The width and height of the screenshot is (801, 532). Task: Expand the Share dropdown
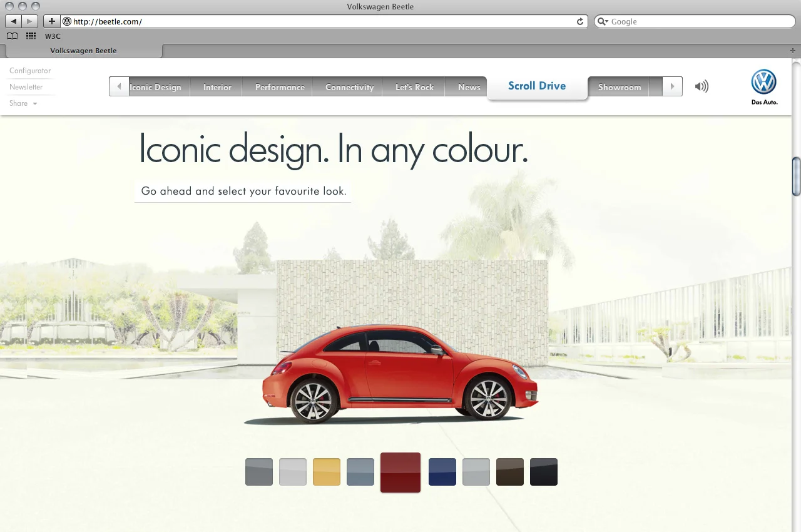(x=23, y=103)
